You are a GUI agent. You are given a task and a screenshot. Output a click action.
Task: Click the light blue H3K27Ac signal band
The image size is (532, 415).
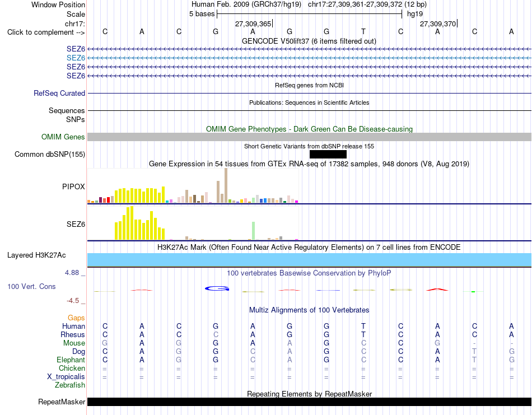(x=309, y=260)
